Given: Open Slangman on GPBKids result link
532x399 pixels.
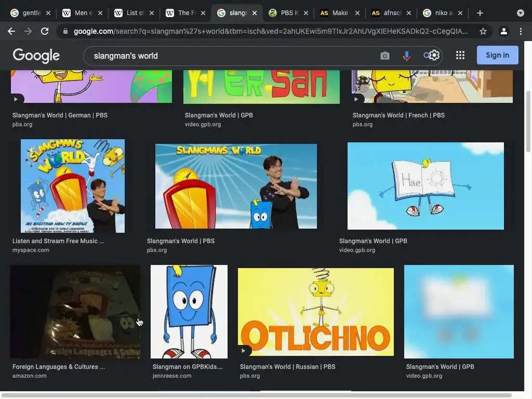Looking at the screenshot, I should tap(188, 367).
